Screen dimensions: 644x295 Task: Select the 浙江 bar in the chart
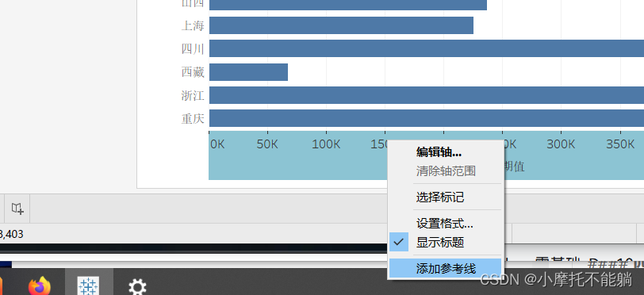[427, 95]
